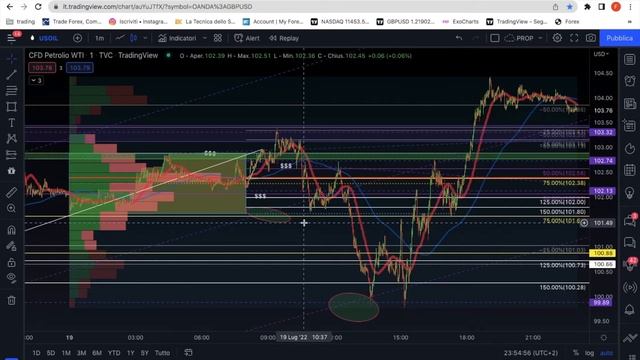Viewport: 640px width, 360px height.
Task: Toggle fullscreen chart mode
Action: pyautogui.click(x=574, y=38)
